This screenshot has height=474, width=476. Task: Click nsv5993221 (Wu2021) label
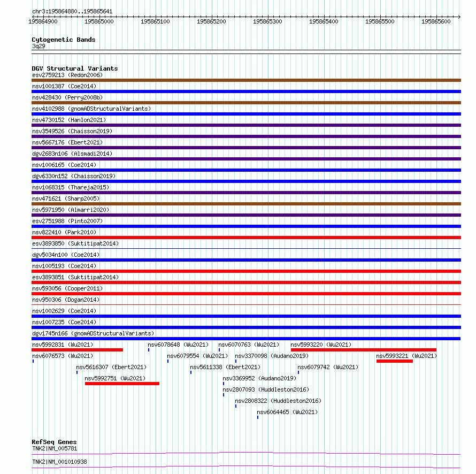(406, 356)
